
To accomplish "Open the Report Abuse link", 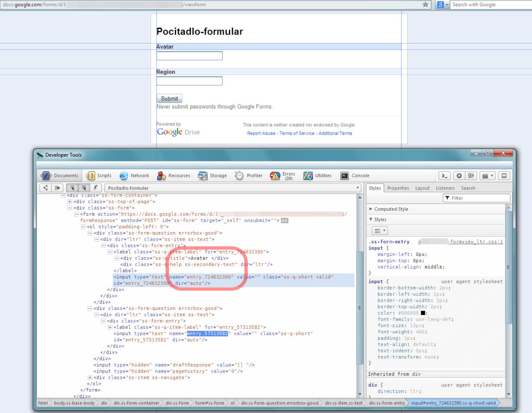I will (261, 133).
